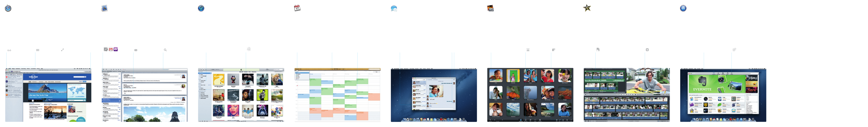Click the Mail conversation view icon

pyautogui.click(x=136, y=50)
